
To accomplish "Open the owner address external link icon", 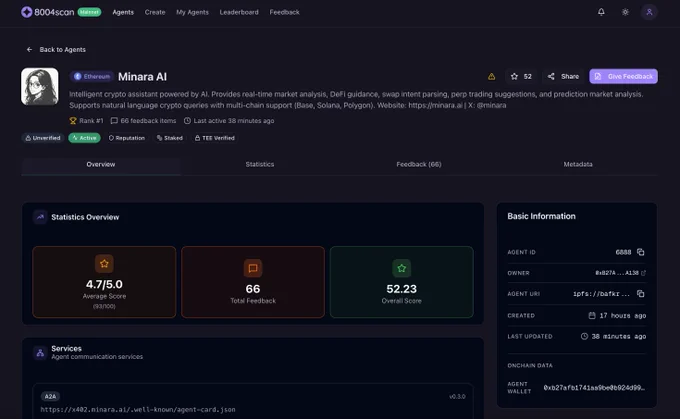I will pyautogui.click(x=643, y=273).
